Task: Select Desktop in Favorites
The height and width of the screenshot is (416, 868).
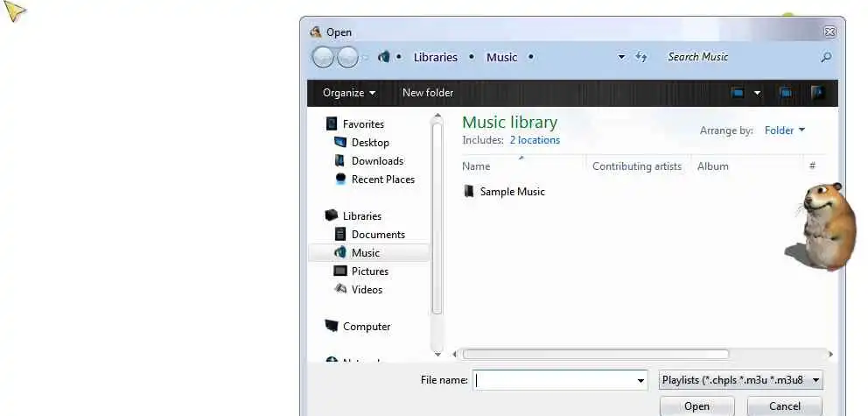Action: tap(370, 143)
